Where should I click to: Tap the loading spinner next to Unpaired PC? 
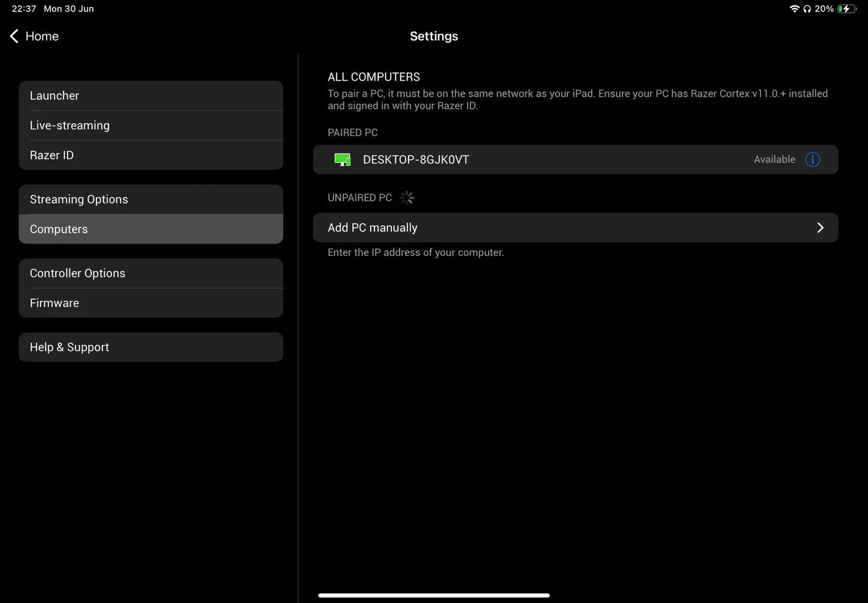click(x=406, y=198)
